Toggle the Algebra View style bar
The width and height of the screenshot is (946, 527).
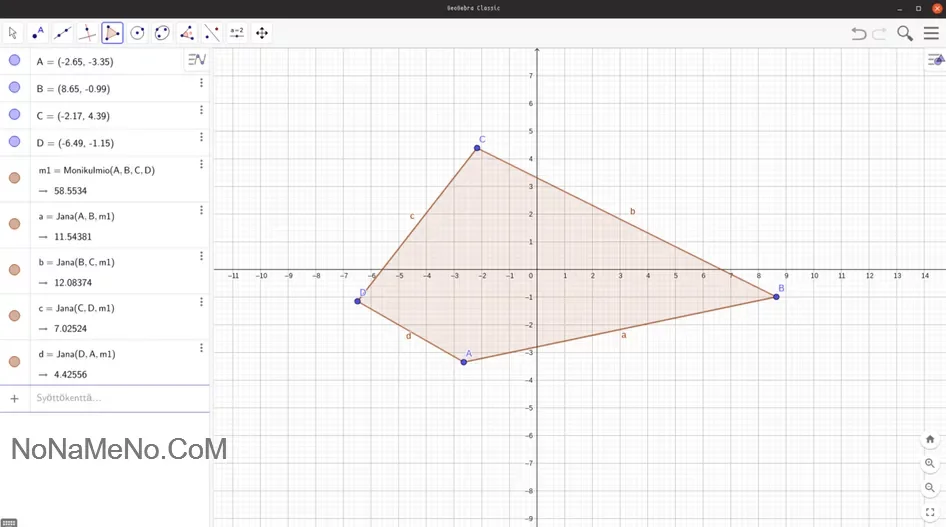pos(196,60)
